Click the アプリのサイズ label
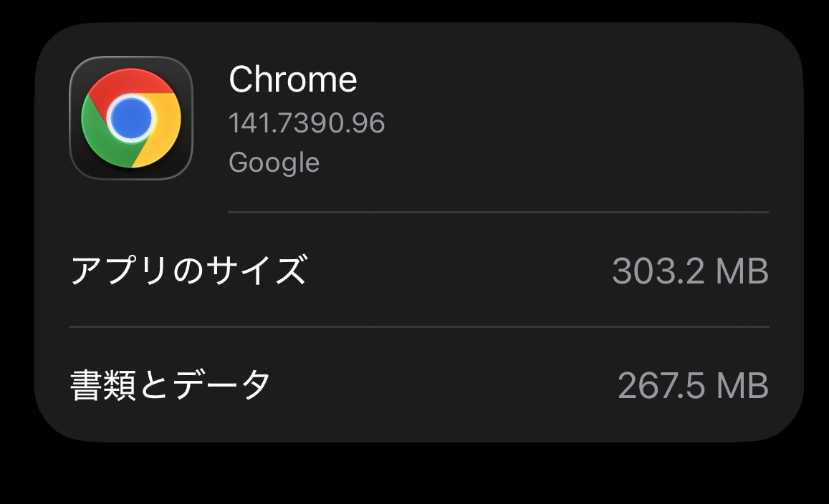The image size is (829, 504). pos(188,271)
